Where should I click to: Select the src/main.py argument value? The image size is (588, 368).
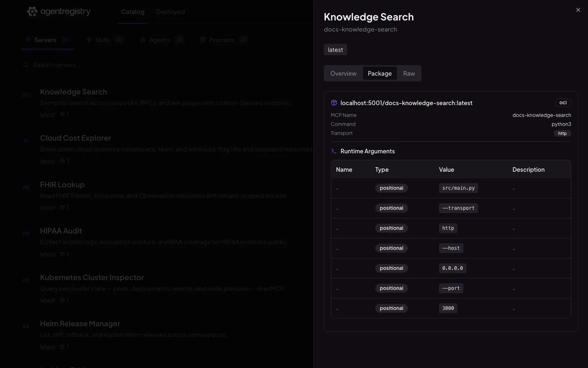459,188
